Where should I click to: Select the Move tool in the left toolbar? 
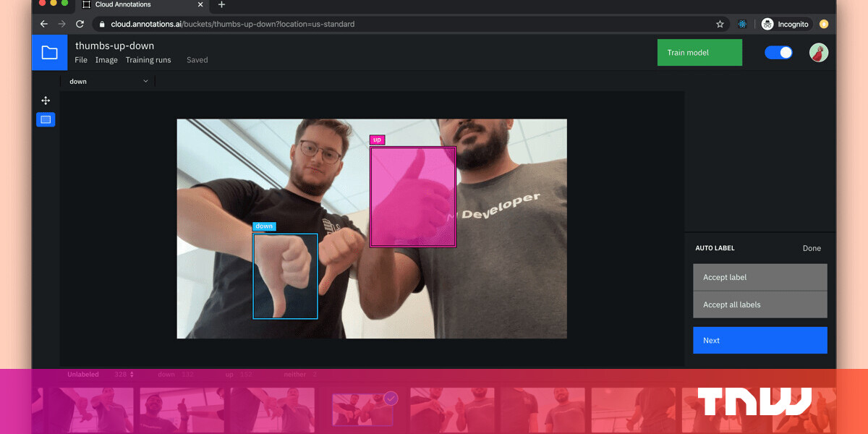coord(46,101)
